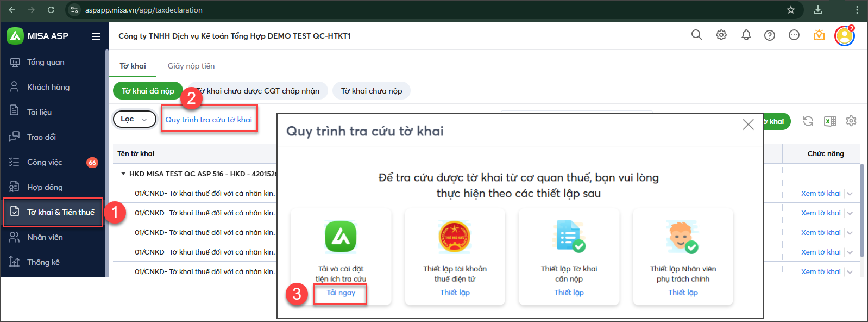The image size is (868, 322).
Task: Open the Lọc filter dropdown
Action: (134, 119)
